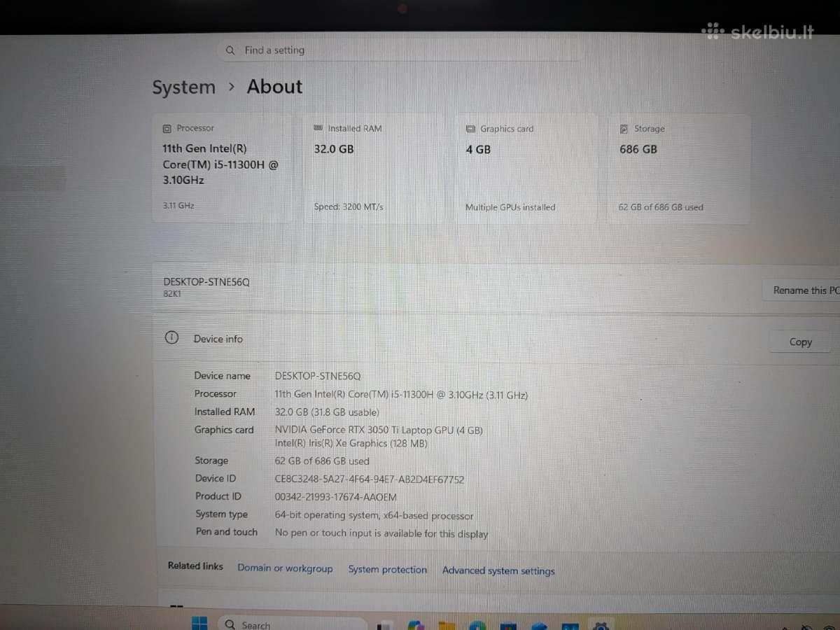
Task: Click the 32.0 GB (31.8 GB usable) value
Action: pos(327,412)
